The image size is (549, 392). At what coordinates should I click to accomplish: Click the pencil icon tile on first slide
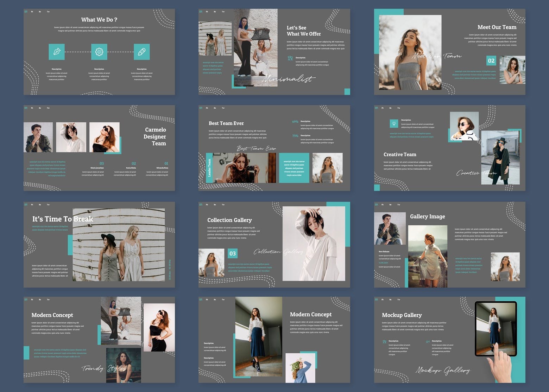pyautogui.click(x=141, y=52)
